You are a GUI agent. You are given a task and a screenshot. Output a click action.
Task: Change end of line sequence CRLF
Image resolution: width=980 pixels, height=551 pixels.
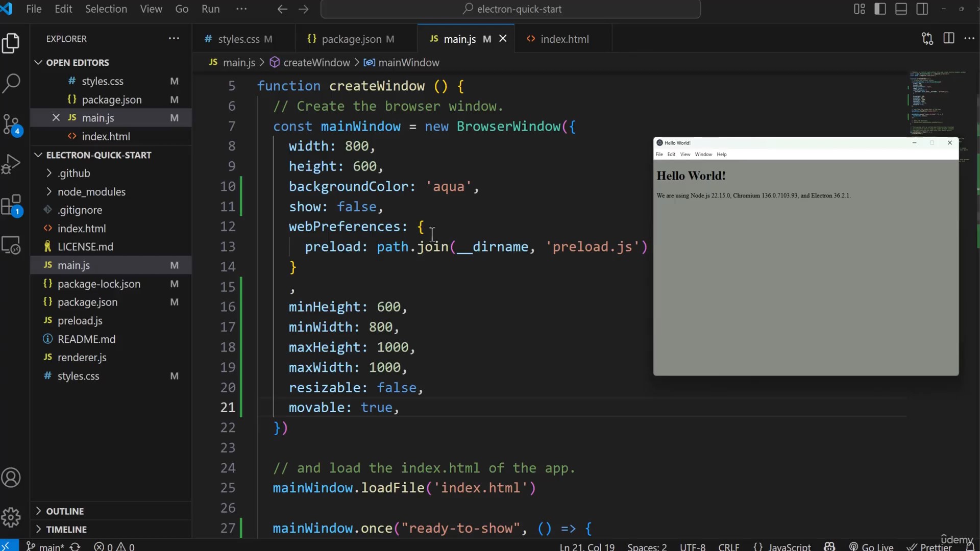point(729,546)
